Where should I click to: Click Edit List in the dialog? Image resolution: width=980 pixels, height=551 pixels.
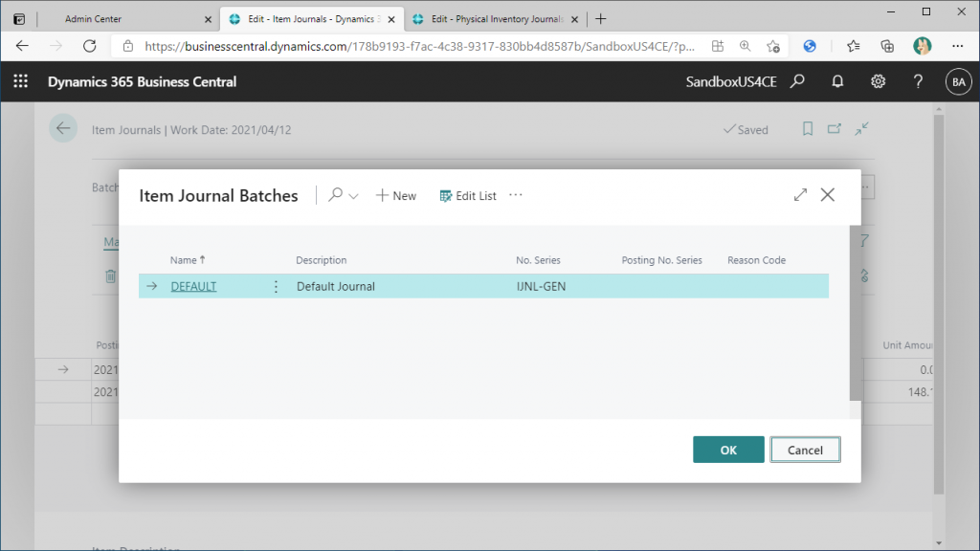click(x=468, y=195)
